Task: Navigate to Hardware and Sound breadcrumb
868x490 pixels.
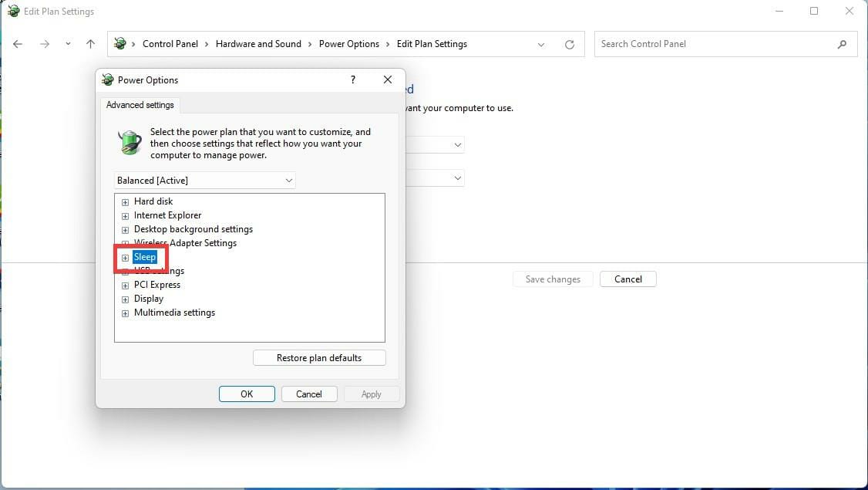Action: (x=258, y=44)
